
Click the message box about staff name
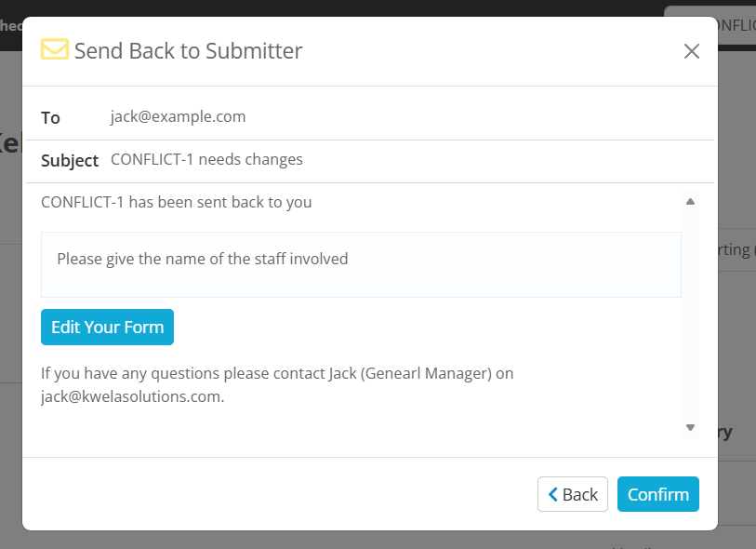[x=361, y=265]
